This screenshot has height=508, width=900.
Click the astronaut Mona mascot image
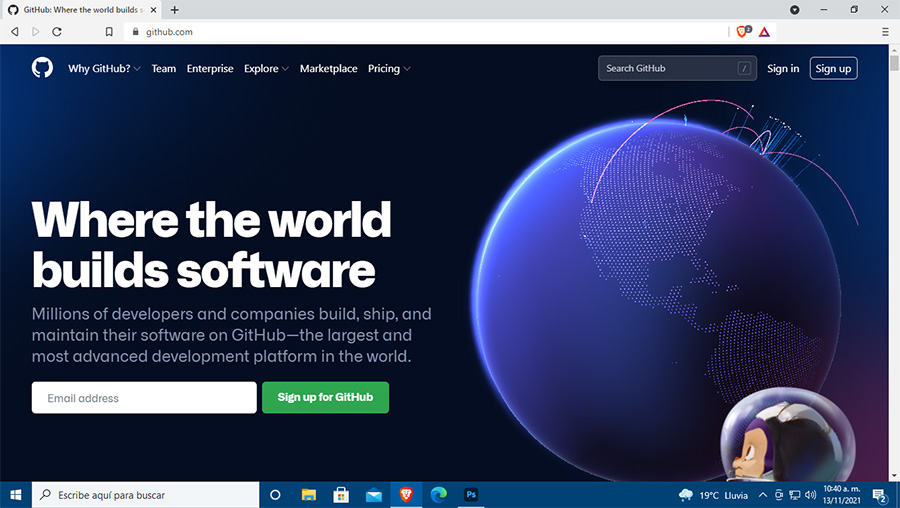coord(788,436)
